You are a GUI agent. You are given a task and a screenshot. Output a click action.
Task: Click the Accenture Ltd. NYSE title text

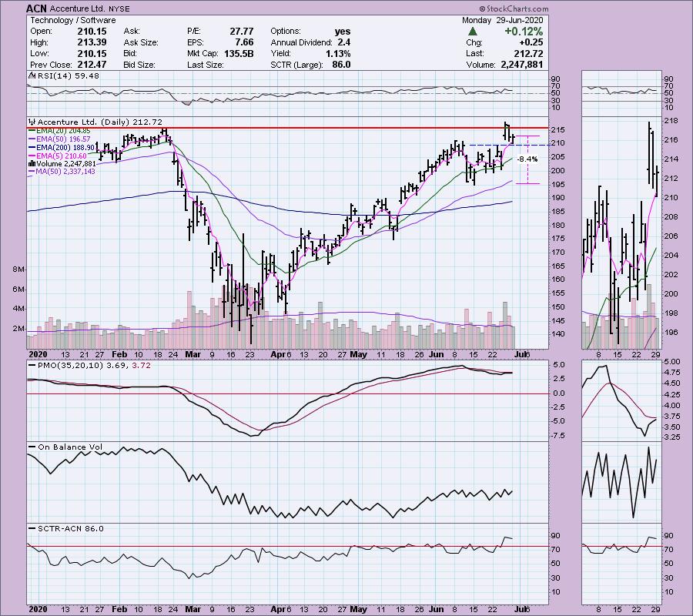coord(90,8)
